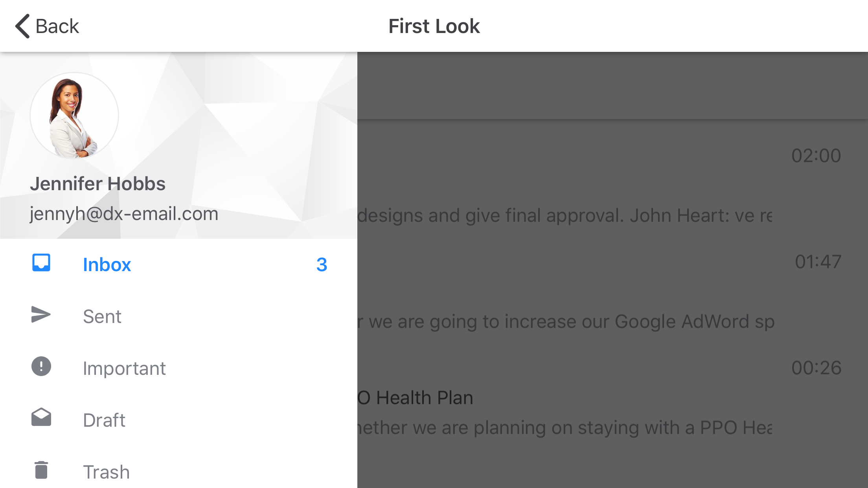
Task: Open Jennifer Hobbs profile photo
Action: point(74,116)
